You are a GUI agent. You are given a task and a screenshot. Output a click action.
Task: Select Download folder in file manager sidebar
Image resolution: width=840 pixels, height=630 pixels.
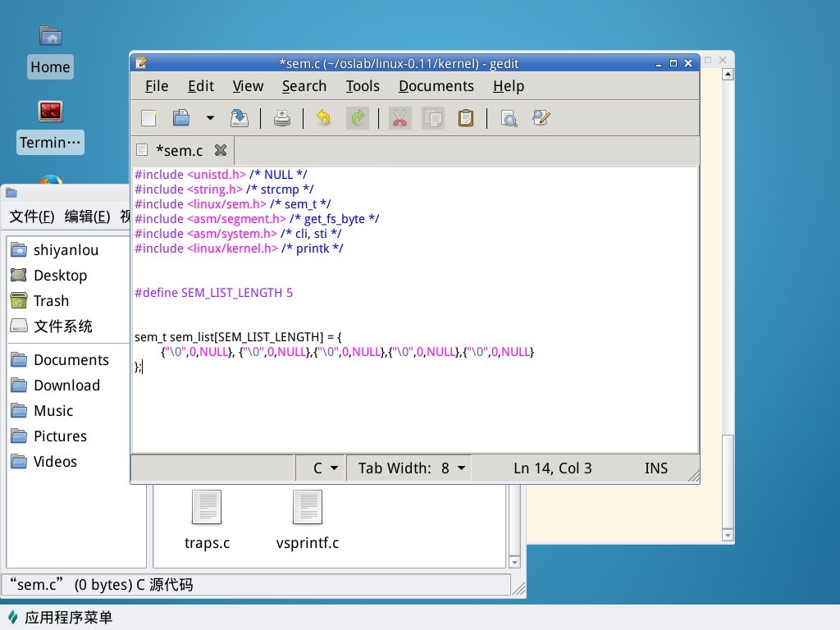click(x=66, y=386)
